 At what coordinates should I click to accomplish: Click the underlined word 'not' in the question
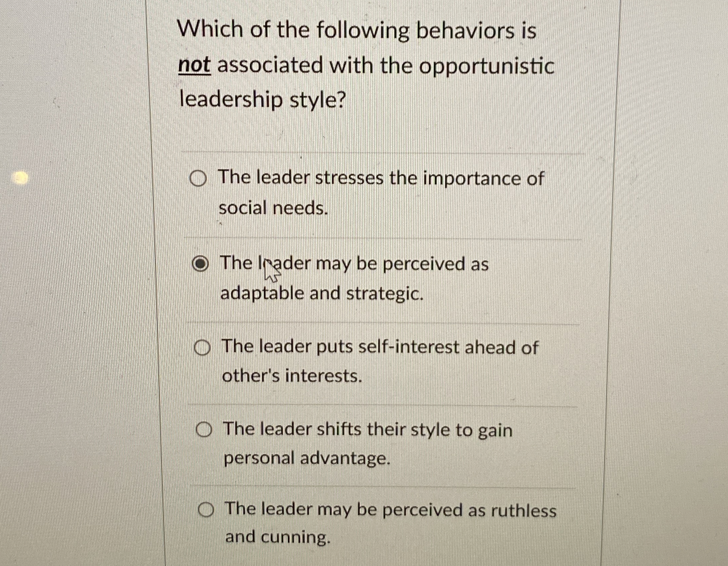pyautogui.click(x=195, y=66)
